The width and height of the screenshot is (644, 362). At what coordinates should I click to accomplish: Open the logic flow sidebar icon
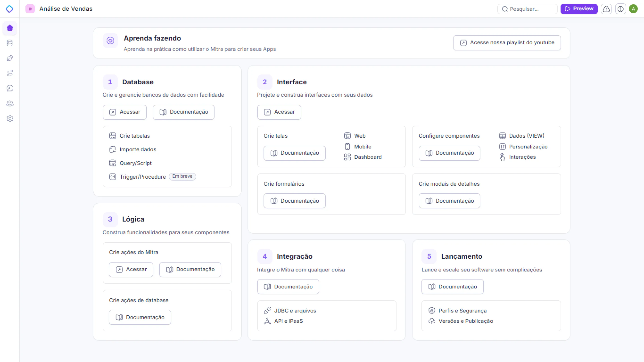[x=10, y=73]
